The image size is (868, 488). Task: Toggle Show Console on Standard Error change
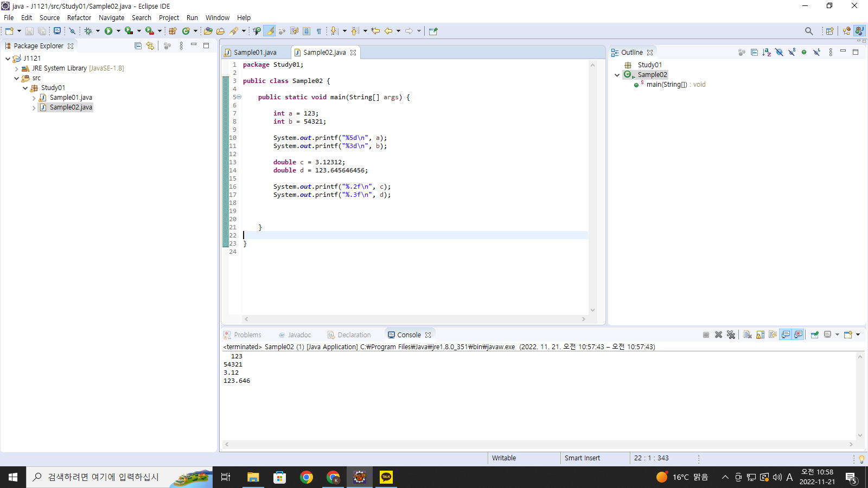[798, 335]
